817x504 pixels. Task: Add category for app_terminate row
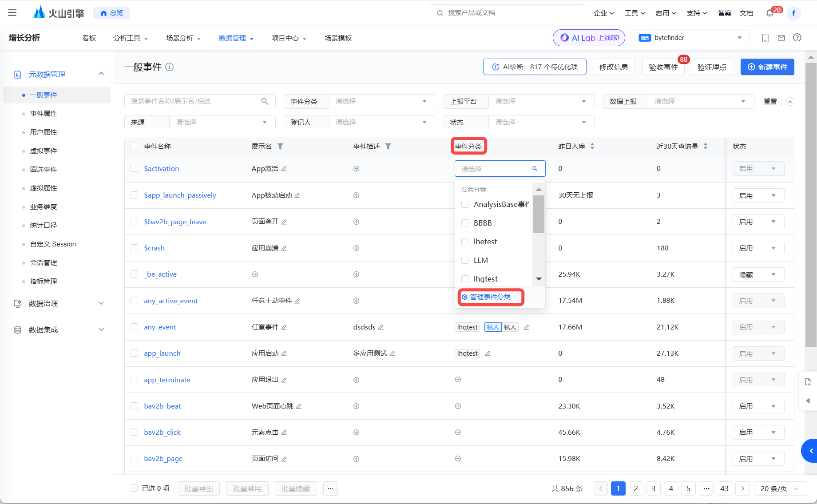coord(458,380)
